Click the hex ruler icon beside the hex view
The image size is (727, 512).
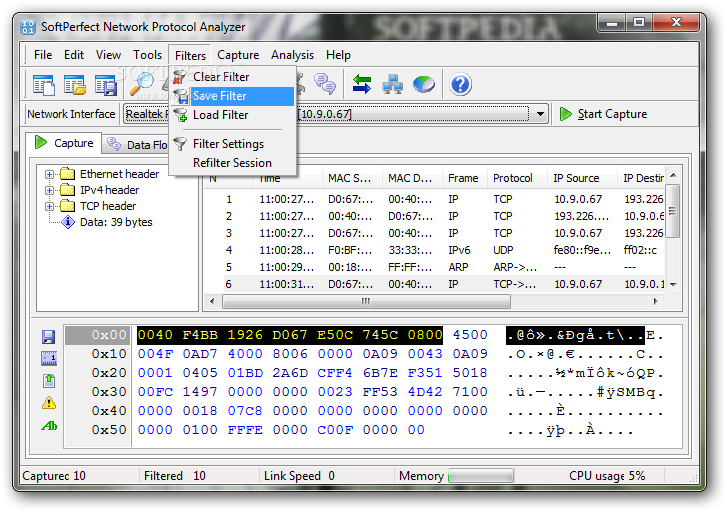tap(49, 358)
